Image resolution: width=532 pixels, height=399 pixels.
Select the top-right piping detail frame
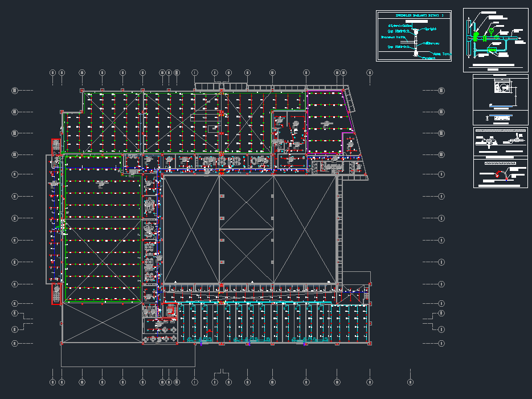tap(496, 40)
